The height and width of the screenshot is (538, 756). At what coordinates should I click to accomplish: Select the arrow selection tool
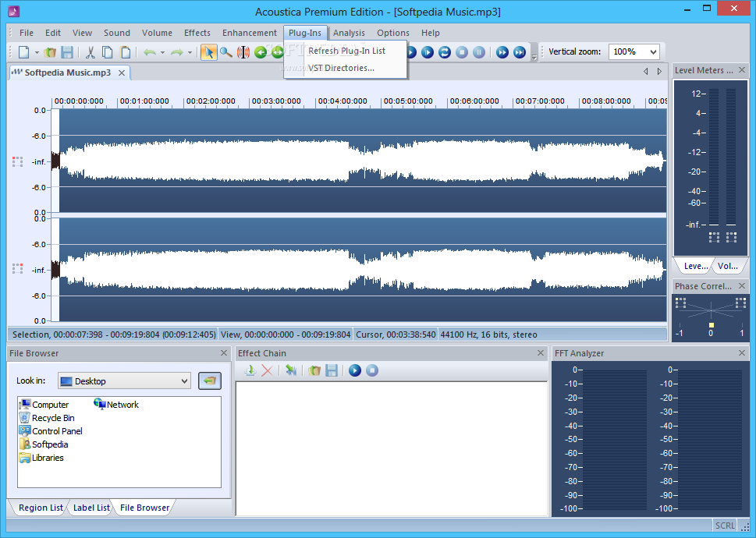(x=209, y=51)
